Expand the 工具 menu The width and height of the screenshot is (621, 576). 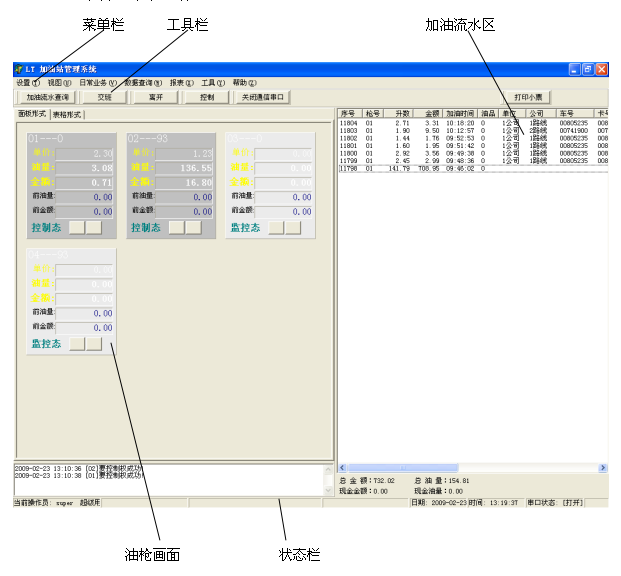[213, 83]
